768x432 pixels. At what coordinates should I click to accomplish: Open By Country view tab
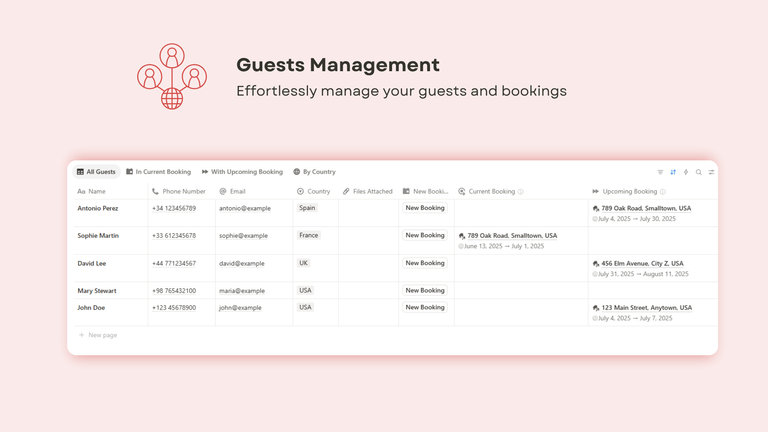pyautogui.click(x=314, y=172)
